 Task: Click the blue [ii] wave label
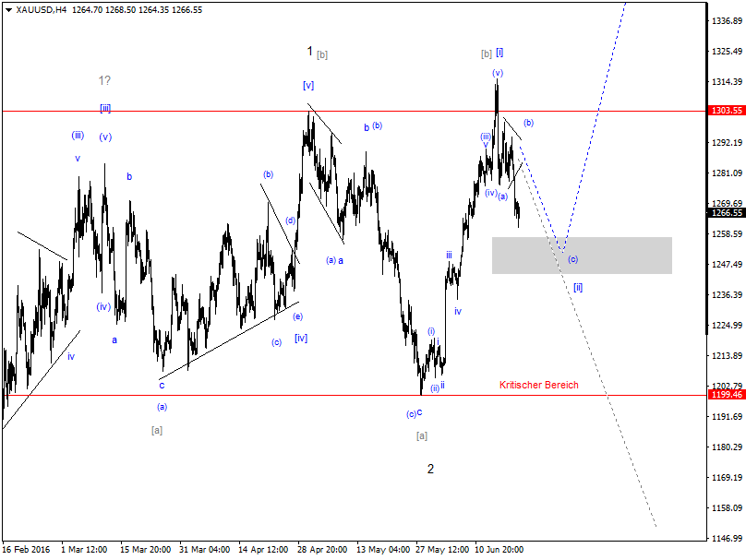(x=578, y=287)
